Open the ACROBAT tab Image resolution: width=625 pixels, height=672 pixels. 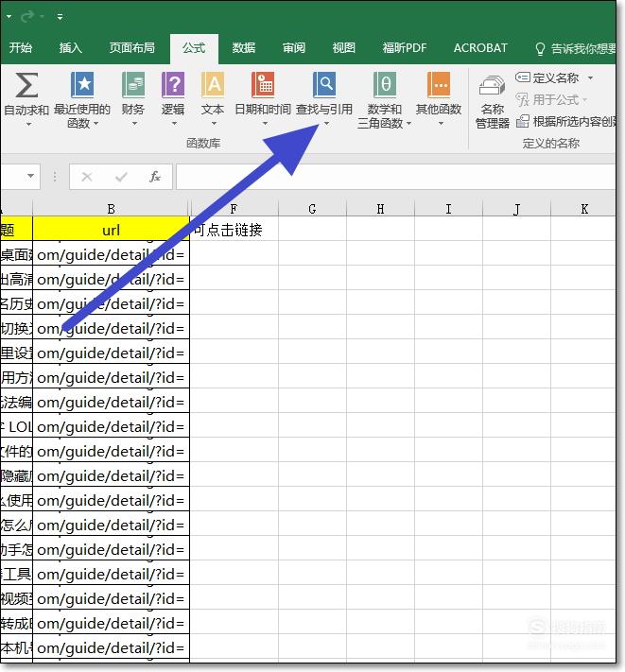coord(480,47)
